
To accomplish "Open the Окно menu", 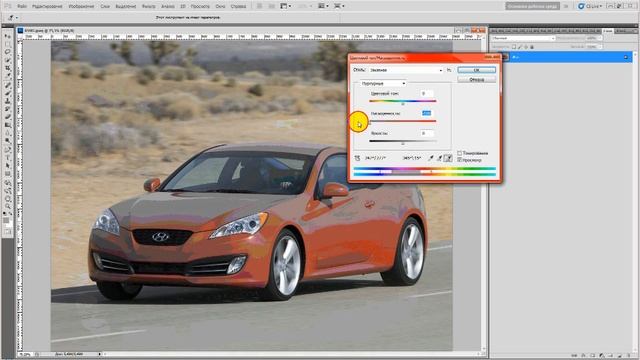I will click(x=220, y=7).
